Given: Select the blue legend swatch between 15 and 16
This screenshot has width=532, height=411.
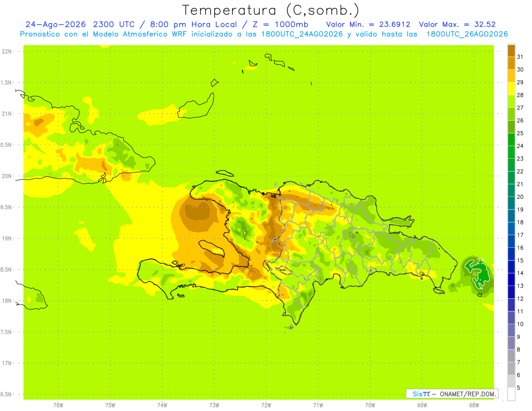Looking at the screenshot, I should (511, 254).
